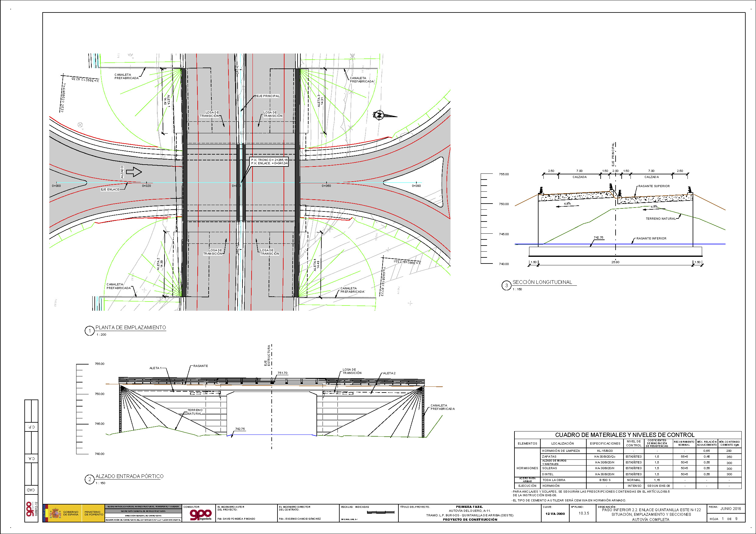The image size is (756, 534).
Task: Click the RASANTE INFERIOR label in section
Action: click(x=651, y=238)
